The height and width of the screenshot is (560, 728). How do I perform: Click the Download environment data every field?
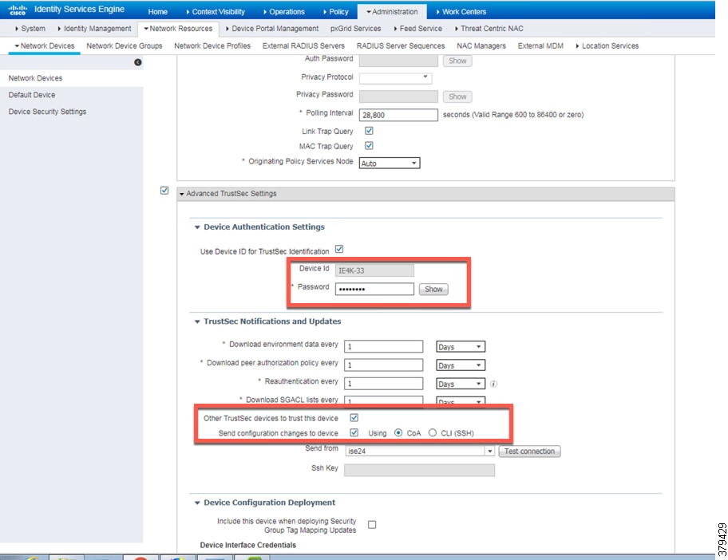tap(383, 346)
